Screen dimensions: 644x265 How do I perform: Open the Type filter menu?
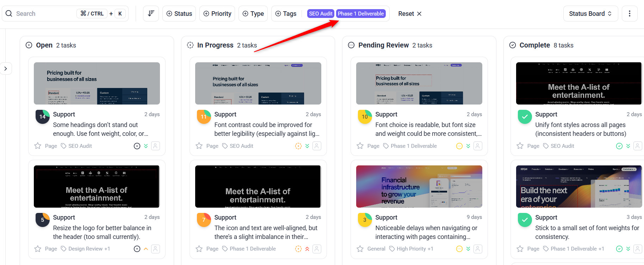[x=253, y=14]
